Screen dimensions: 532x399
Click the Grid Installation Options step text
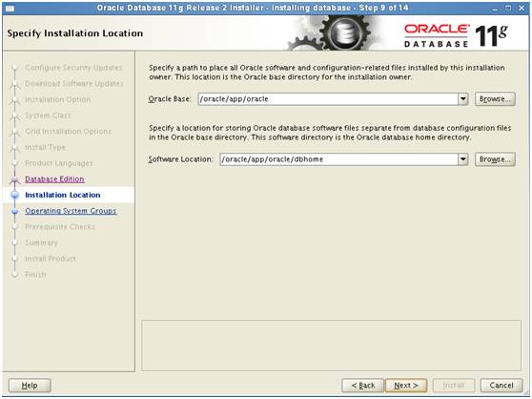(69, 132)
